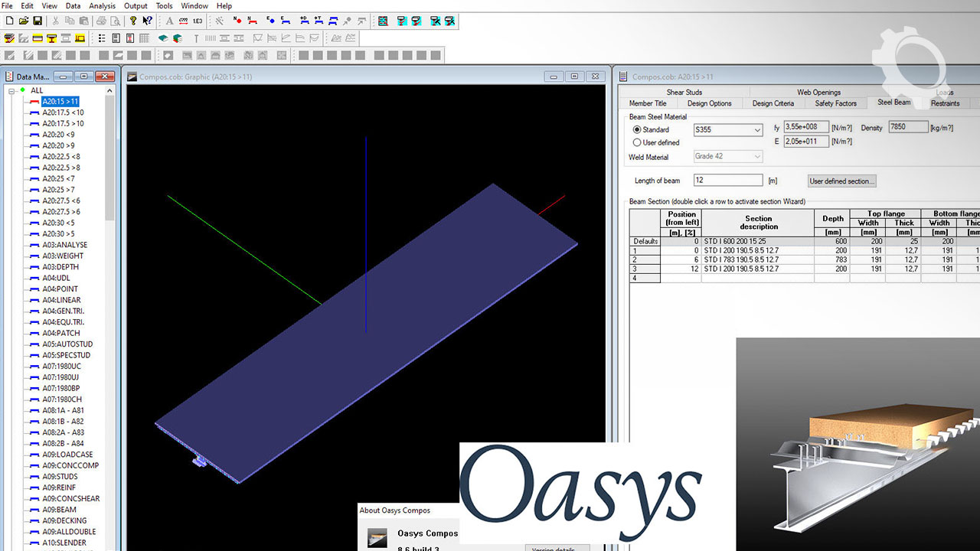The height and width of the screenshot is (551, 980).
Task: Open the Analysis menu
Action: 102,6
